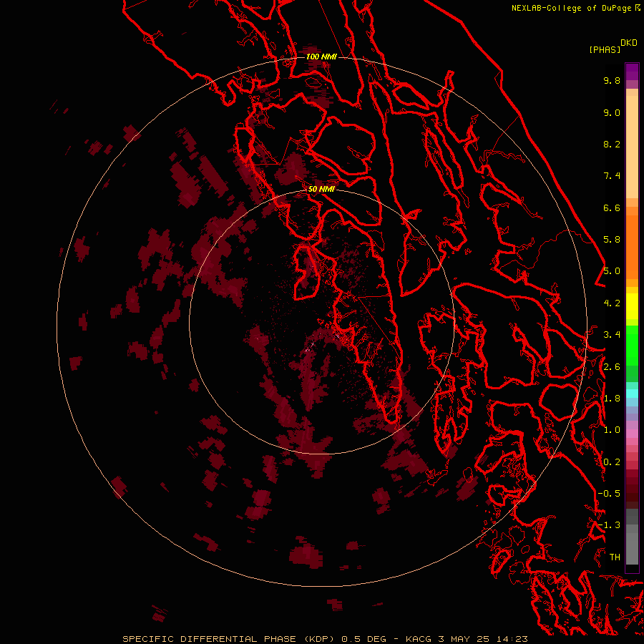Click the 3 MAY 25 date in caption
The width and height of the screenshot is (644, 644).
coord(462,639)
